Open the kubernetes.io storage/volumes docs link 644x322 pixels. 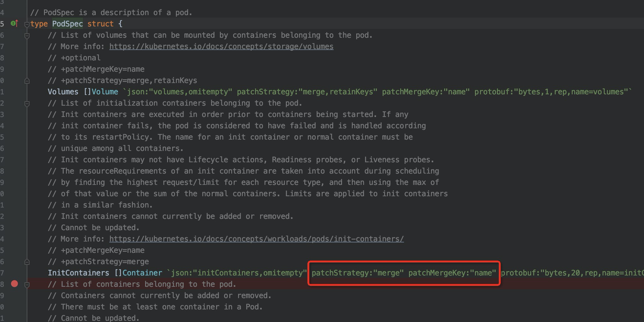click(x=221, y=47)
